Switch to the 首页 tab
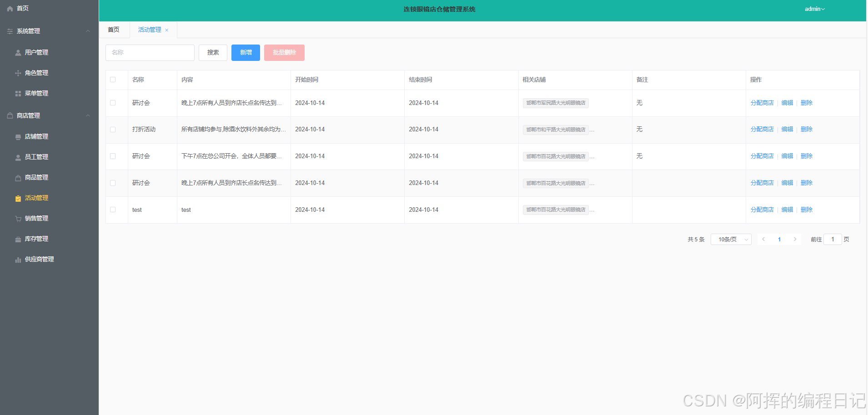868x415 pixels. tap(114, 30)
